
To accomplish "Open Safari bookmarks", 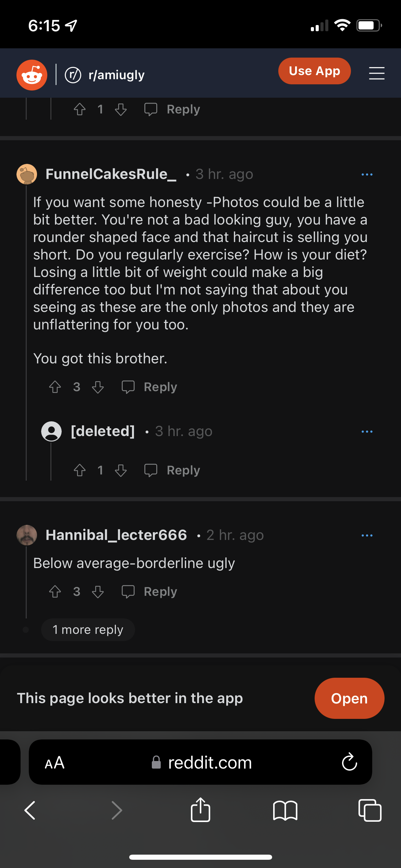I will point(285,810).
